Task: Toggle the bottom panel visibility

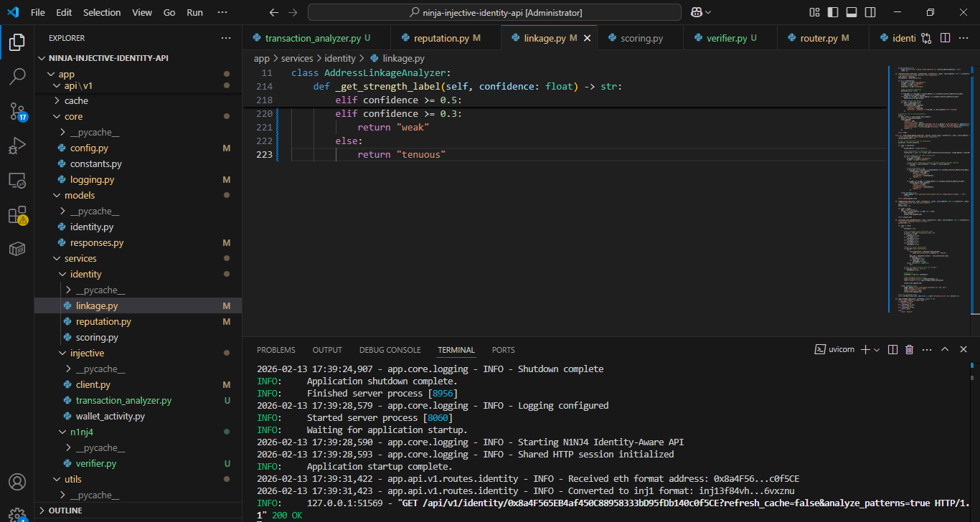Action: coord(852,12)
